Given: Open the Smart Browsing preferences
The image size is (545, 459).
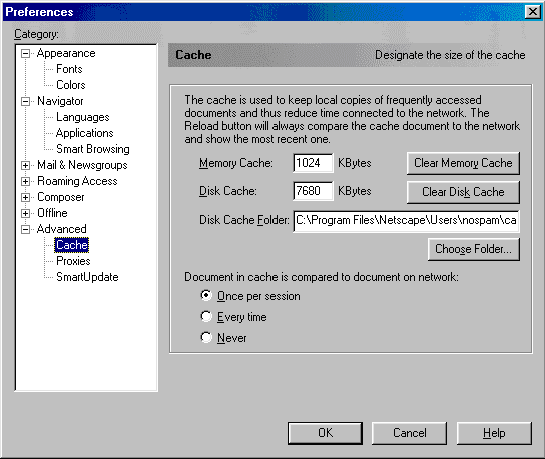Looking at the screenshot, I should 92,149.
